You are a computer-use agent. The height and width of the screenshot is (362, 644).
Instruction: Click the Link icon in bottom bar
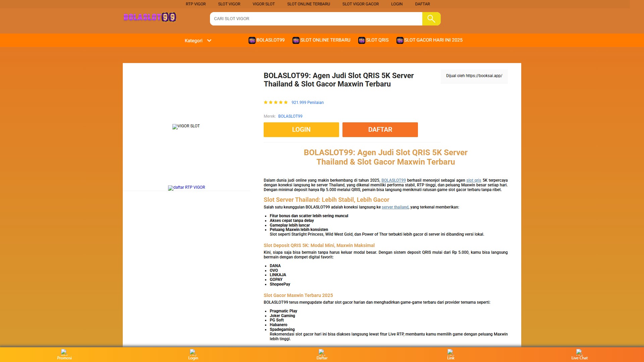(450, 352)
